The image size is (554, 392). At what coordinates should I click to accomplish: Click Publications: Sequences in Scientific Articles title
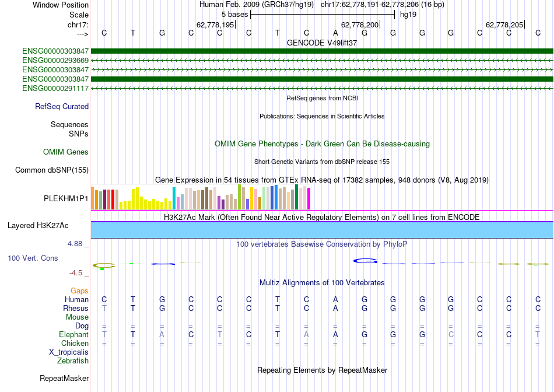click(322, 116)
